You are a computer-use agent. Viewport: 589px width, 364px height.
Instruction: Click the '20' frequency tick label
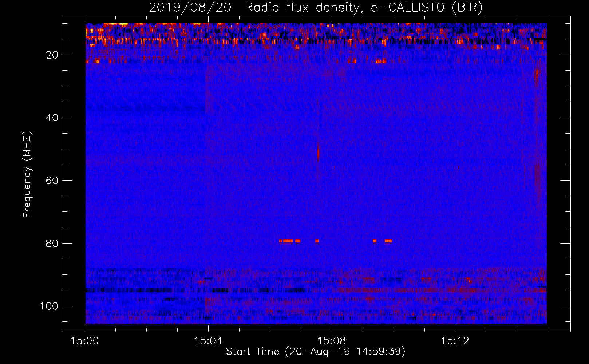[x=52, y=55]
